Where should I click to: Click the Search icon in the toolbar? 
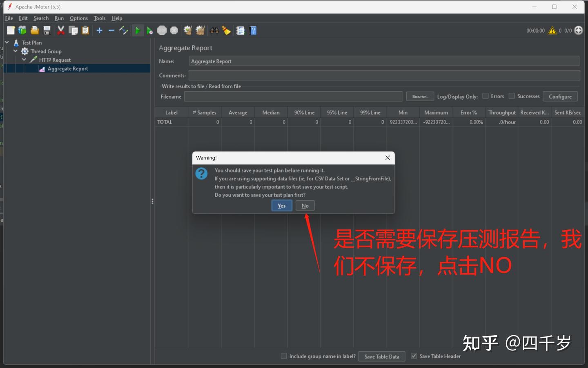(x=214, y=30)
